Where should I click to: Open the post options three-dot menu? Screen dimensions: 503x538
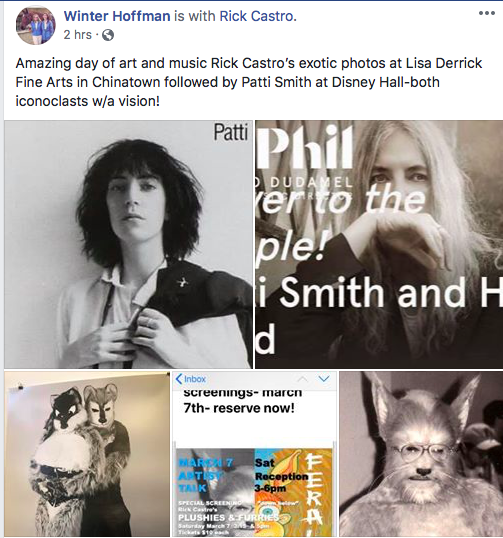point(487,13)
